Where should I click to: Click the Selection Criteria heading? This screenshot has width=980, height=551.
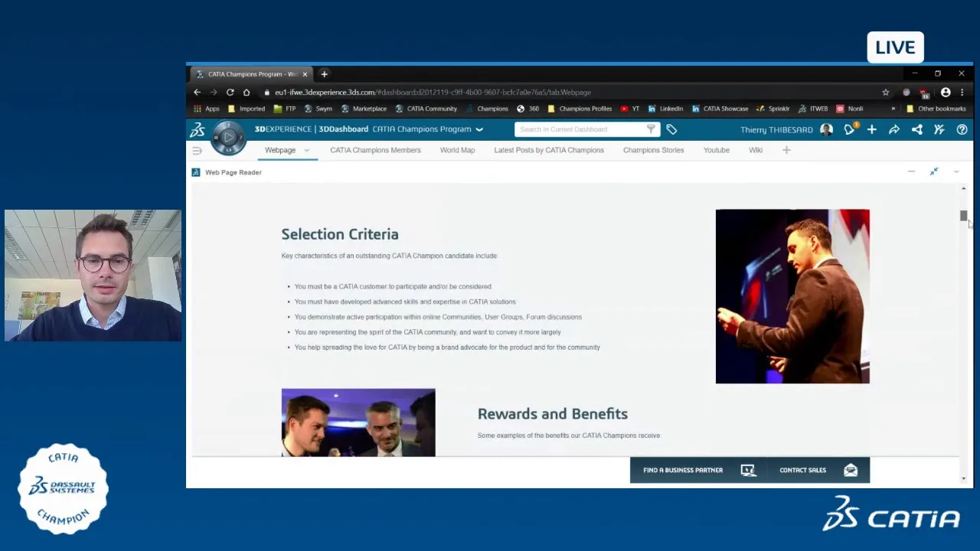click(340, 234)
